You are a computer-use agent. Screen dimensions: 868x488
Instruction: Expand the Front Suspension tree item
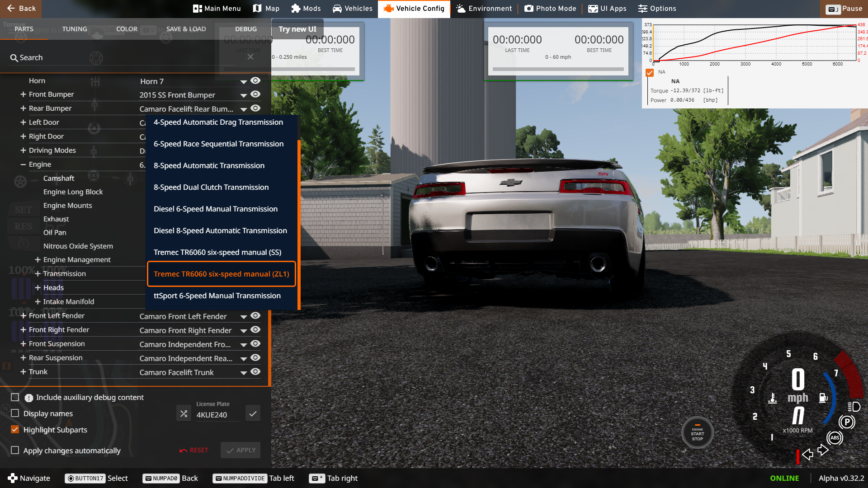point(23,344)
